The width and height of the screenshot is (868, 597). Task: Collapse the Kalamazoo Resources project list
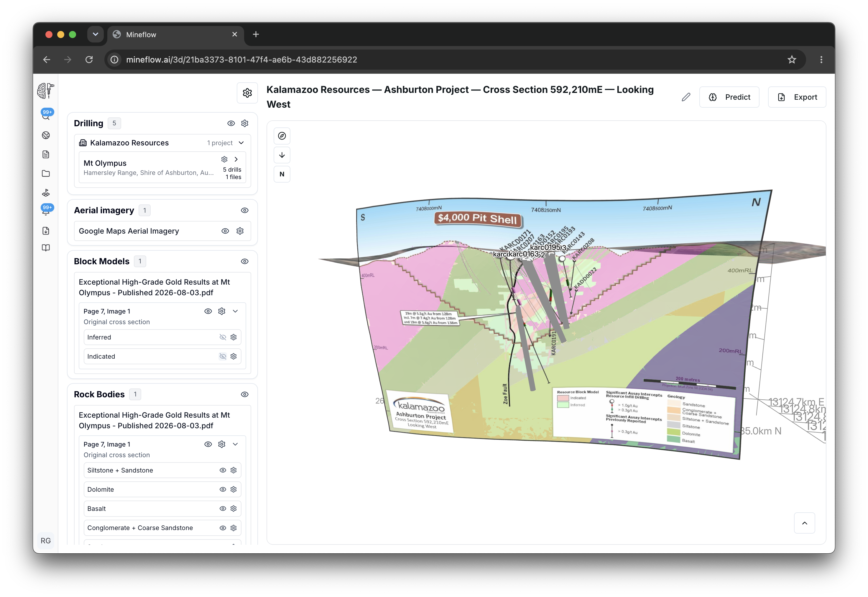click(241, 143)
